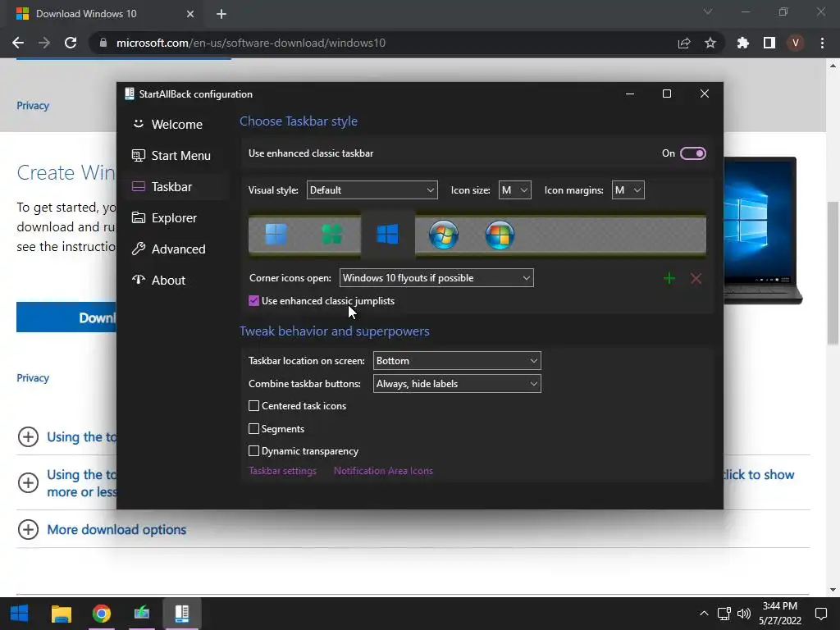Image resolution: width=840 pixels, height=630 pixels.
Task: Enable Dynamic transparency checkbox
Action: click(x=254, y=451)
